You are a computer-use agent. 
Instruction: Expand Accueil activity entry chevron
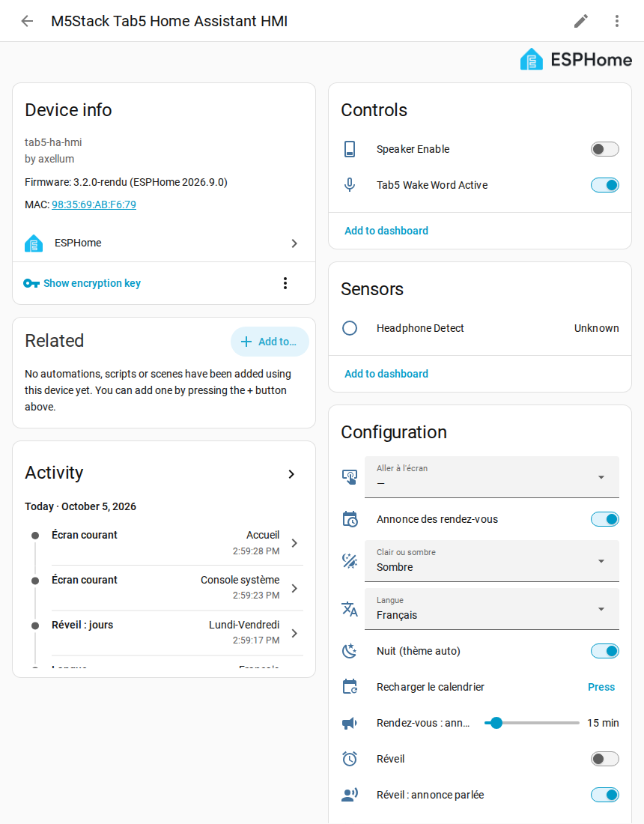click(295, 543)
